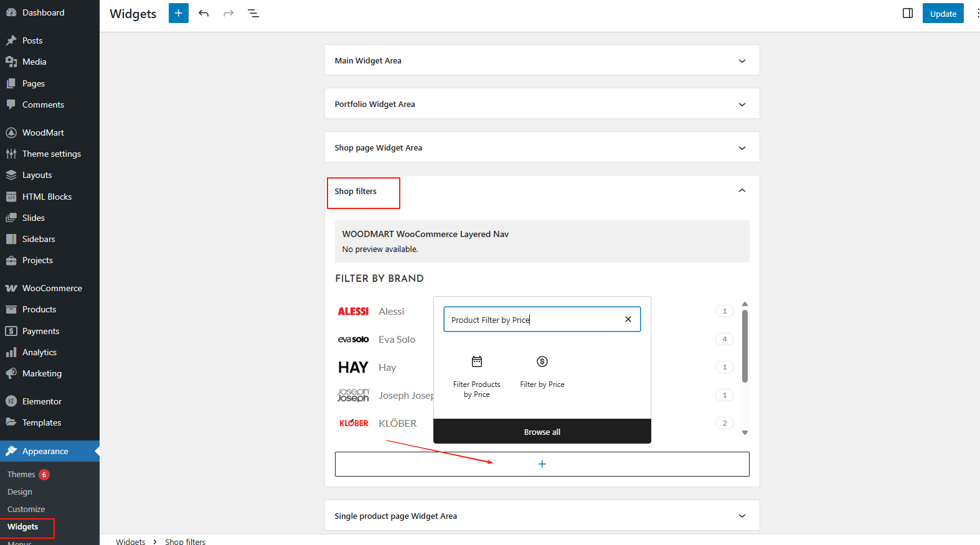Select the Filter Products by Price block

point(477,376)
